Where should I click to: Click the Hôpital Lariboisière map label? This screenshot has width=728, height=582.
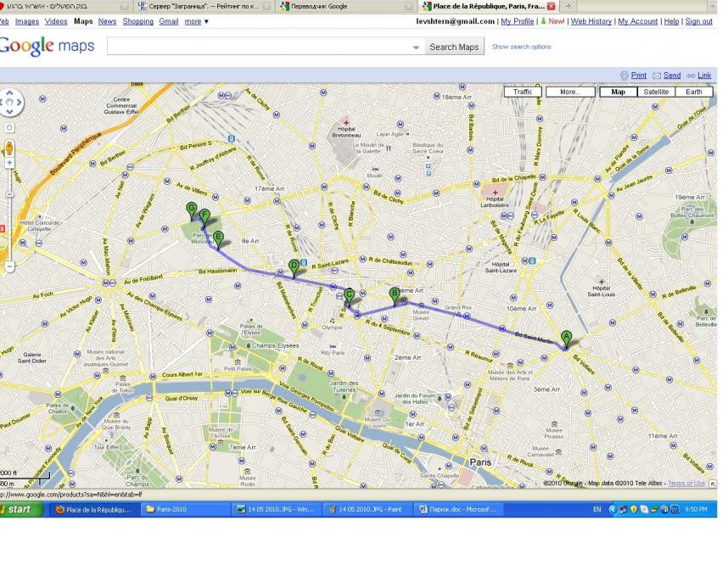(495, 201)
